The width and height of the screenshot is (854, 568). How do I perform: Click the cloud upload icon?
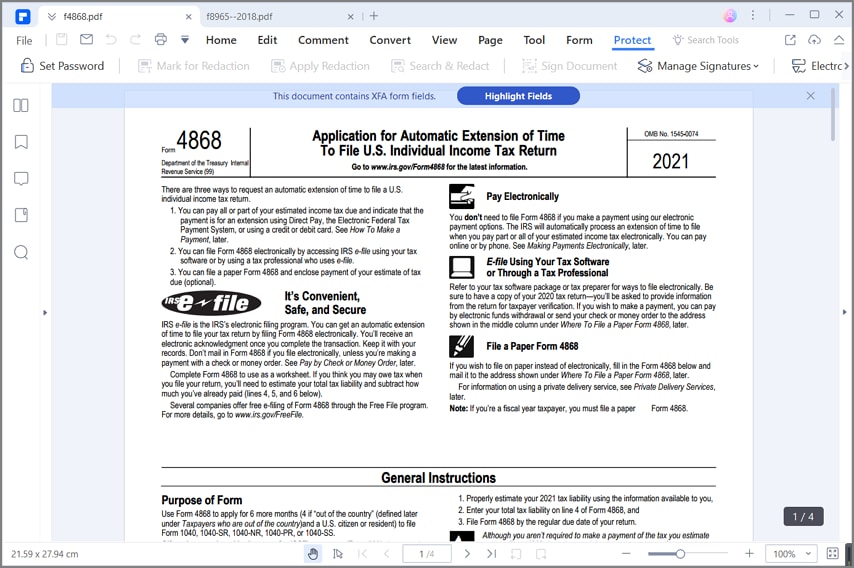coord(814,40)
